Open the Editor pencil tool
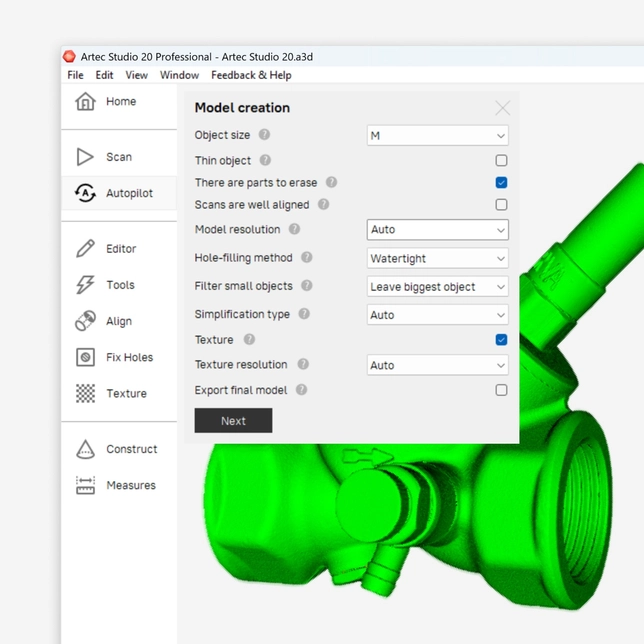 pyautogui.click(x=86, y=249)
